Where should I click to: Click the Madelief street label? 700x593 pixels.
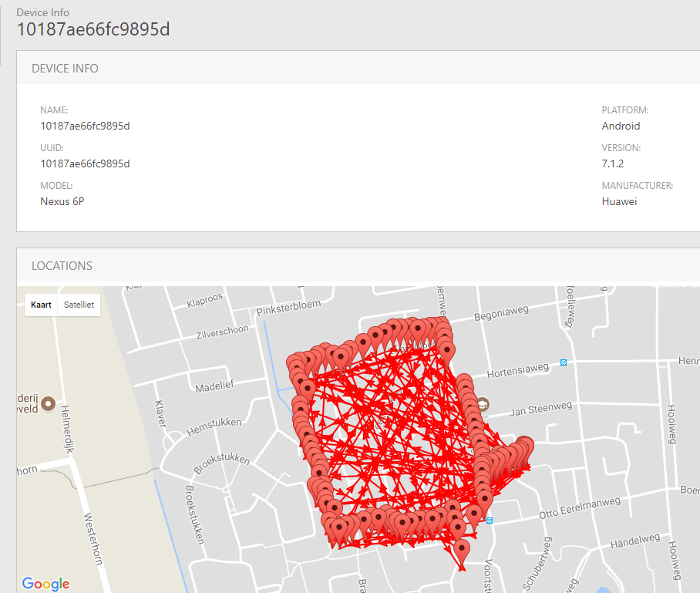point(214,386)
